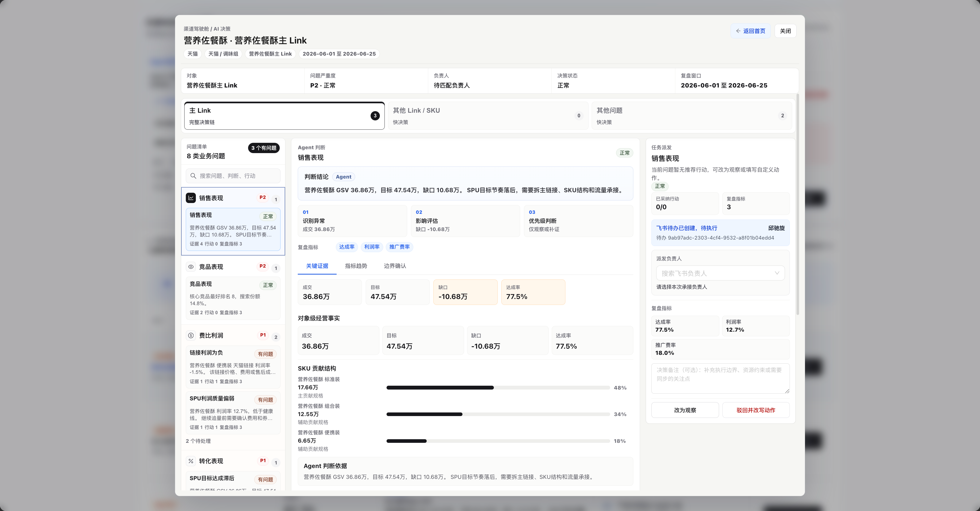This screenshot has width=980, height=511.
Task: Open the 链接利润为负 issue card
Action: coord(233,367)
